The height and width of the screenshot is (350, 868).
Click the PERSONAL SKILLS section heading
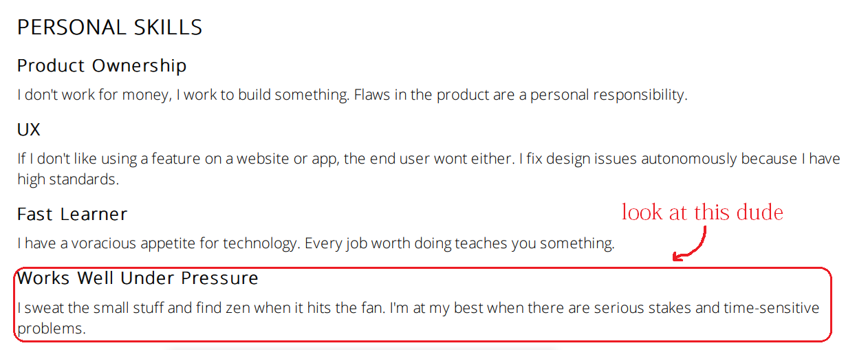[x=109, y=28]
